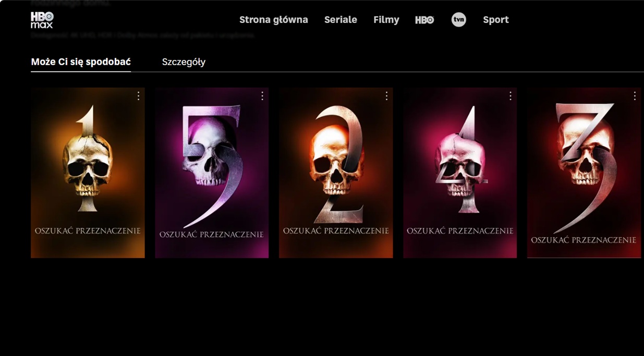Open the Filmy section
644x356 pixels.
point(386,20)
